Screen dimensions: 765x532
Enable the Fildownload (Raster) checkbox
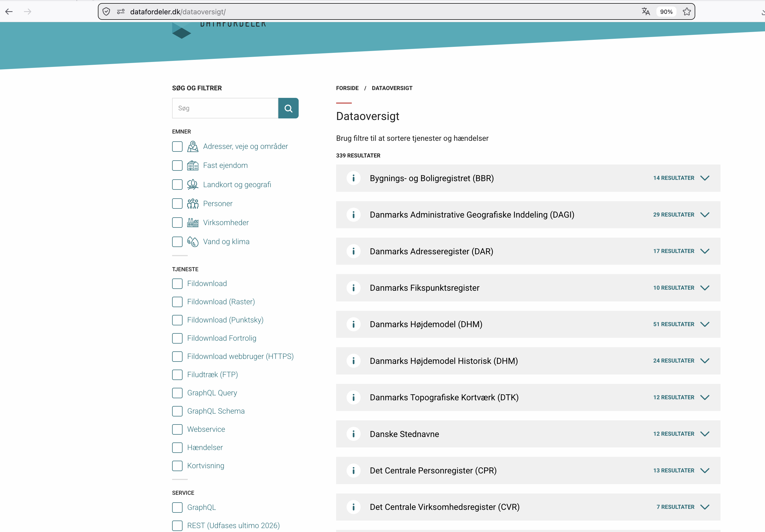(177, 302)
